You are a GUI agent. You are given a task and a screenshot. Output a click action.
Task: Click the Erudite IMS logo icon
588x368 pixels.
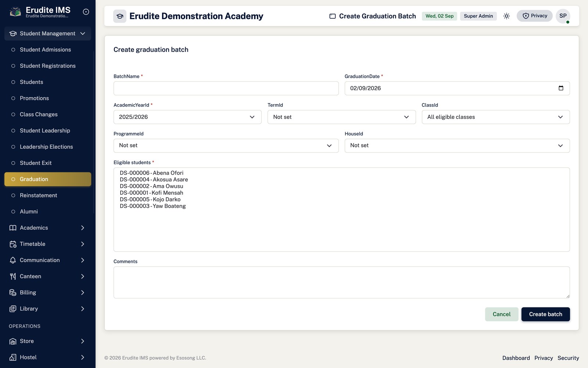click(15, 12)
